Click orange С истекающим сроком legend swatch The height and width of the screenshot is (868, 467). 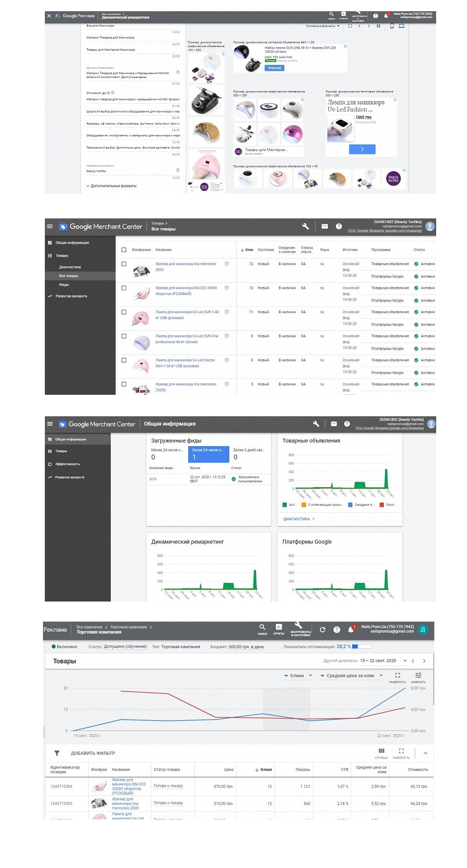(x=304, y=505)
